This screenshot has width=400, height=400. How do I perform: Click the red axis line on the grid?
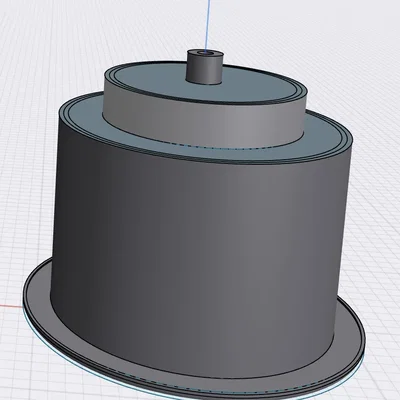coord(11,306)
